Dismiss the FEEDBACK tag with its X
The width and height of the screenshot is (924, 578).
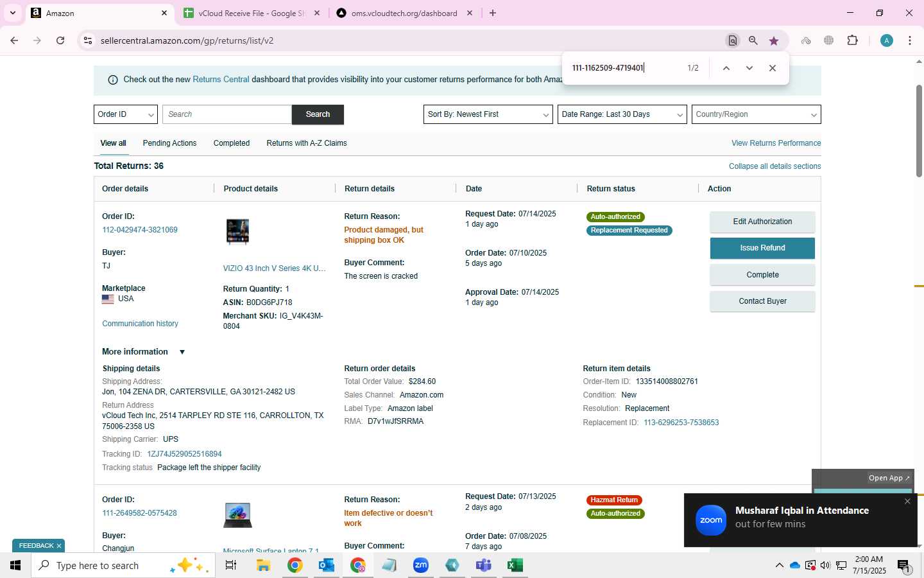[x=59, y=546]
